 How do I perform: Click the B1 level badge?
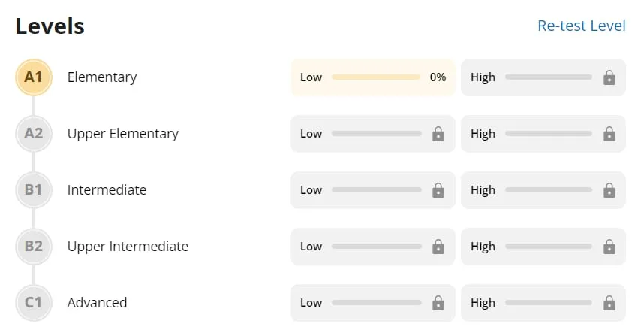pyautogui.click(x=33, y=190)
